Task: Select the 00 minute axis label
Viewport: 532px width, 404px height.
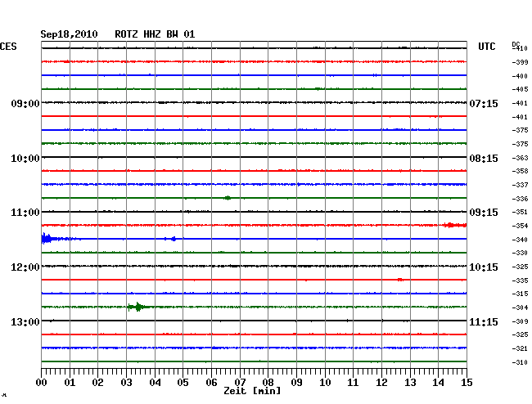Action: click(x=42, y=383)
